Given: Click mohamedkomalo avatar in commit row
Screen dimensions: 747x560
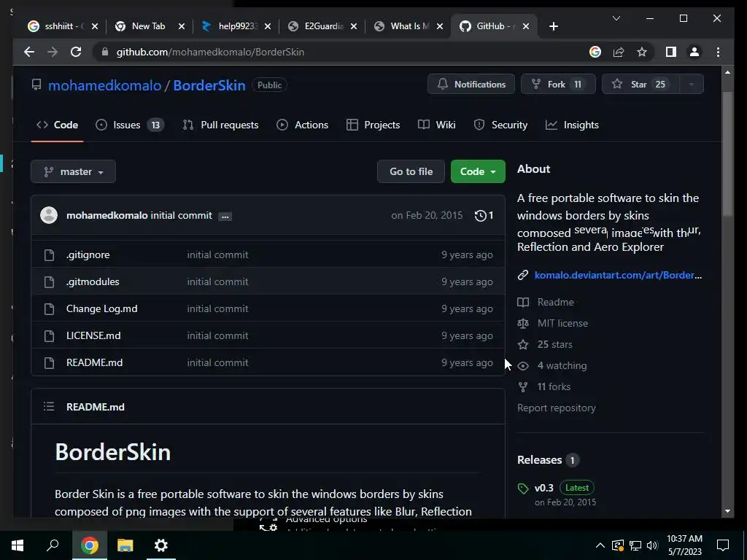Looking at the screenshot, I should point(49,215).
